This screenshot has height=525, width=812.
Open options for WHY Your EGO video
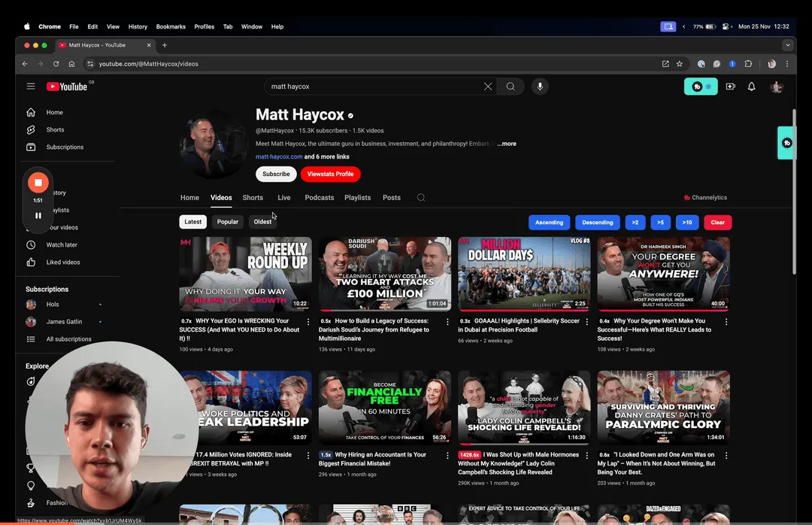308,322
